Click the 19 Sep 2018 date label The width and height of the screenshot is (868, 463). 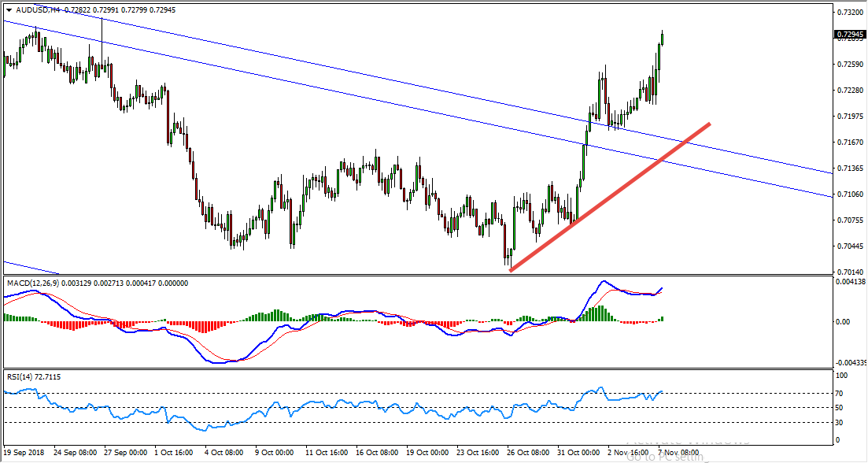click(x=25, y=453)
